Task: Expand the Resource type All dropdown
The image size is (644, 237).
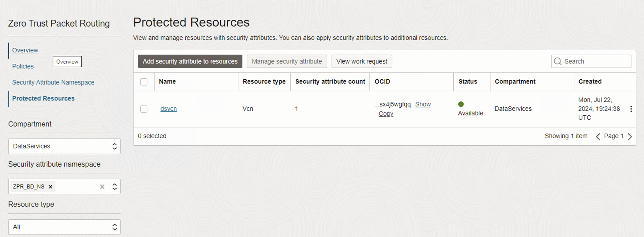Action: click(114, 227)
